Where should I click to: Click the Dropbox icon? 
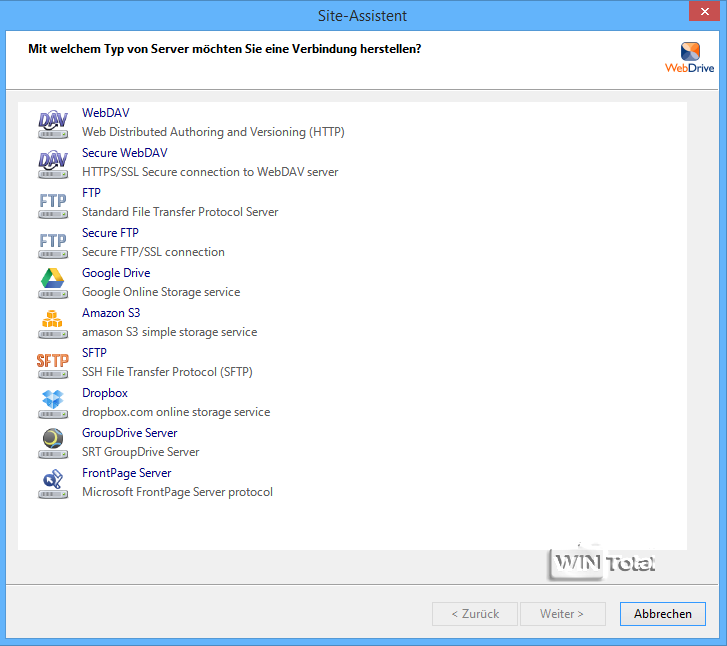pyautogui.click(x=53, y=404)
